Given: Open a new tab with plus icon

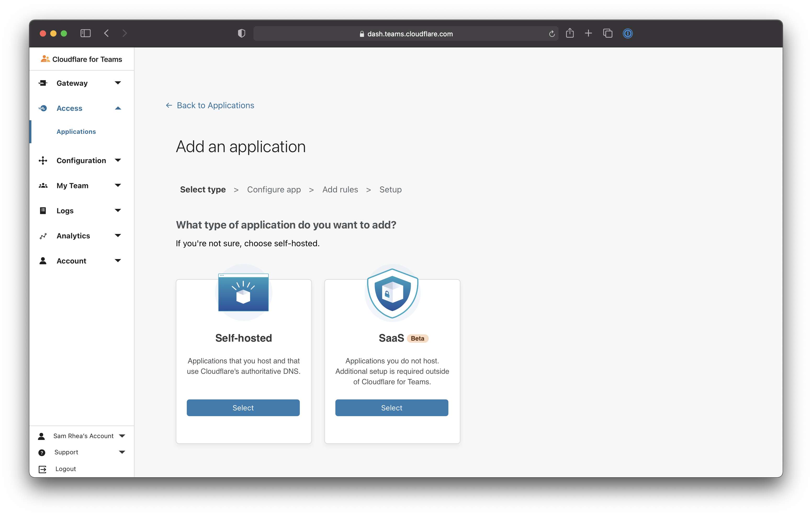Looking at the screenshot, I should [x=588, y=33].
